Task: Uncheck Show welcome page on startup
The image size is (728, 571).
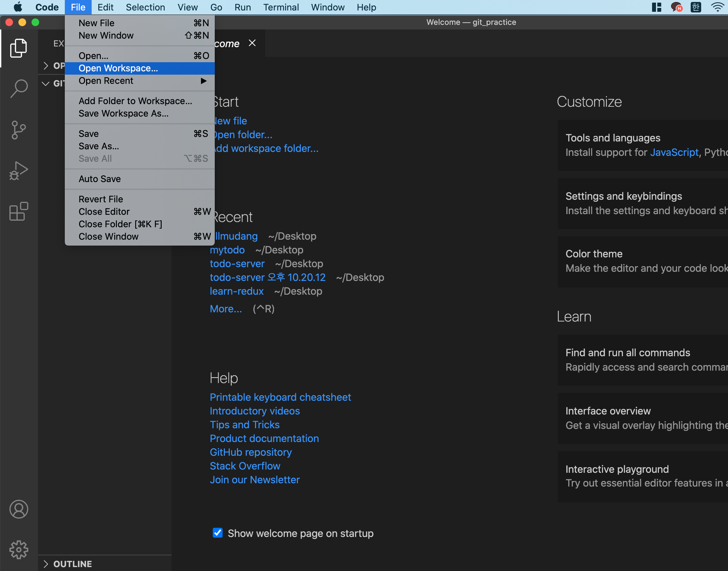Action: click(x=218, y=533)
